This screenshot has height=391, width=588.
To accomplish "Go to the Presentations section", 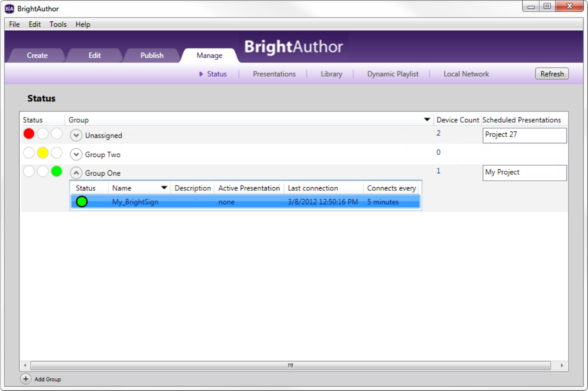I will 274,74.
